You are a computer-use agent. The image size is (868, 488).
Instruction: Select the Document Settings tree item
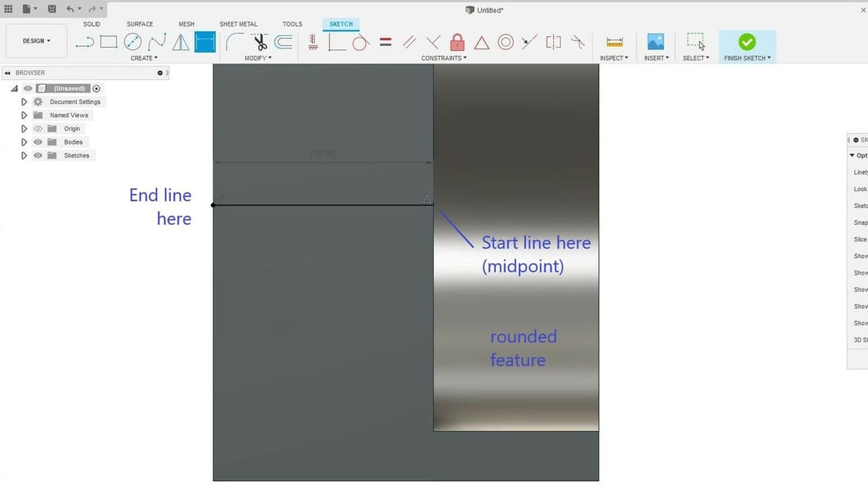[75, 102]
